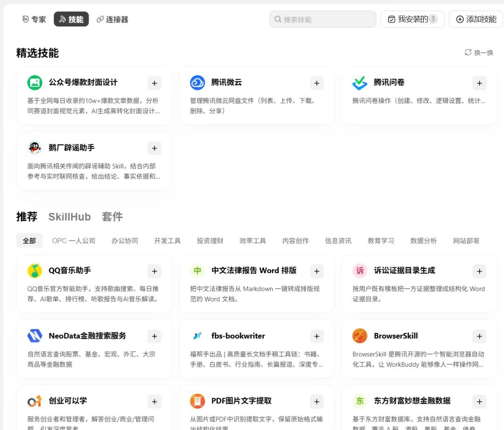504x430 pixels.
Task: Open the NeoData金融搜索服务 card title
Action: click(x=87, y=336)
